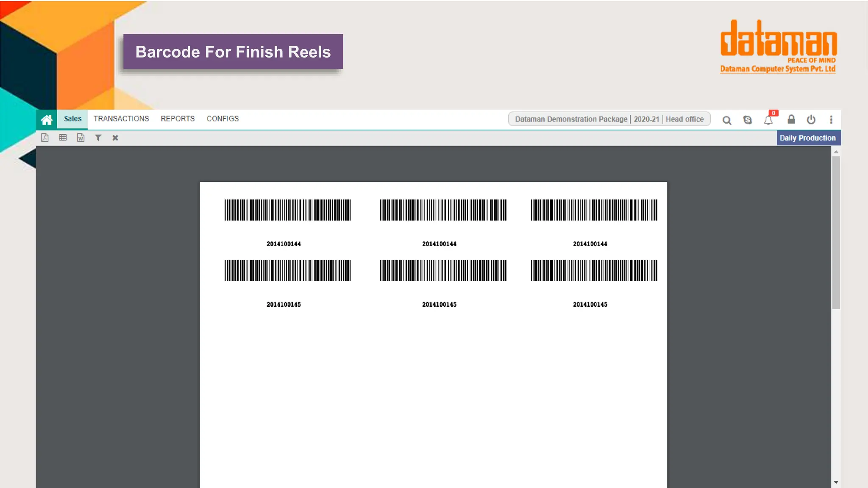This screenshot has height=488, width=868.
Task: Expand the three-dot more options menu
Action: [x=831, y=120]
